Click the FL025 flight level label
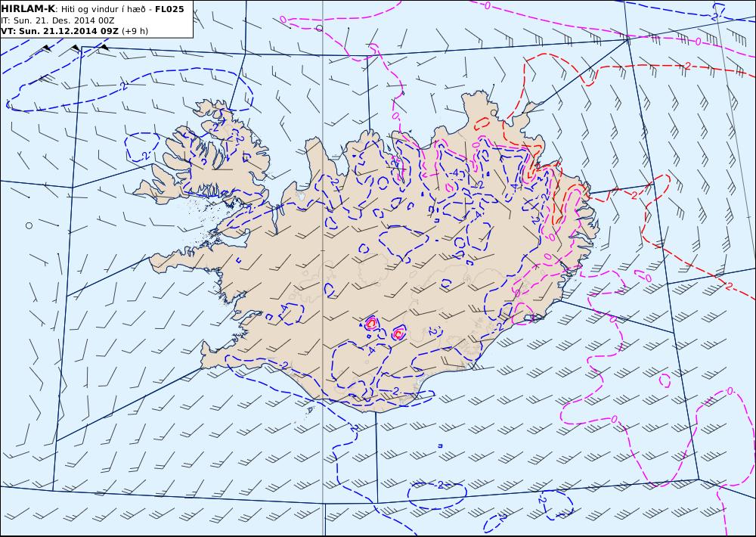Screen dimensions: 756x537 [169, 9]
